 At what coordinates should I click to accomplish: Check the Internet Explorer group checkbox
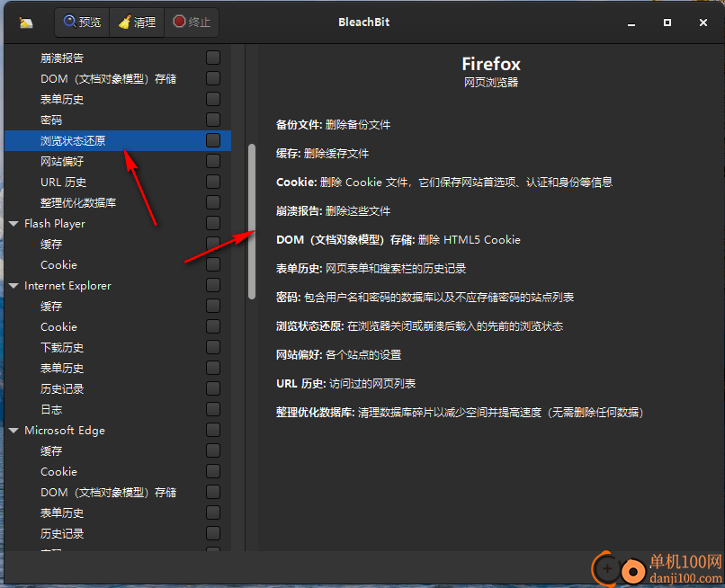click(213, 285)
